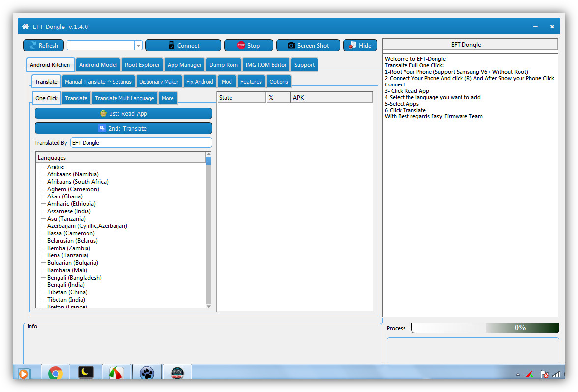Click language list scroll up arrow

point(209,154)
